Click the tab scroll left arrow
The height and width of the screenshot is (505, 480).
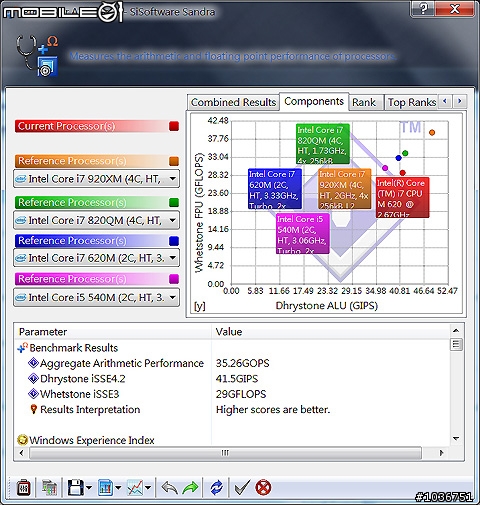445,101
